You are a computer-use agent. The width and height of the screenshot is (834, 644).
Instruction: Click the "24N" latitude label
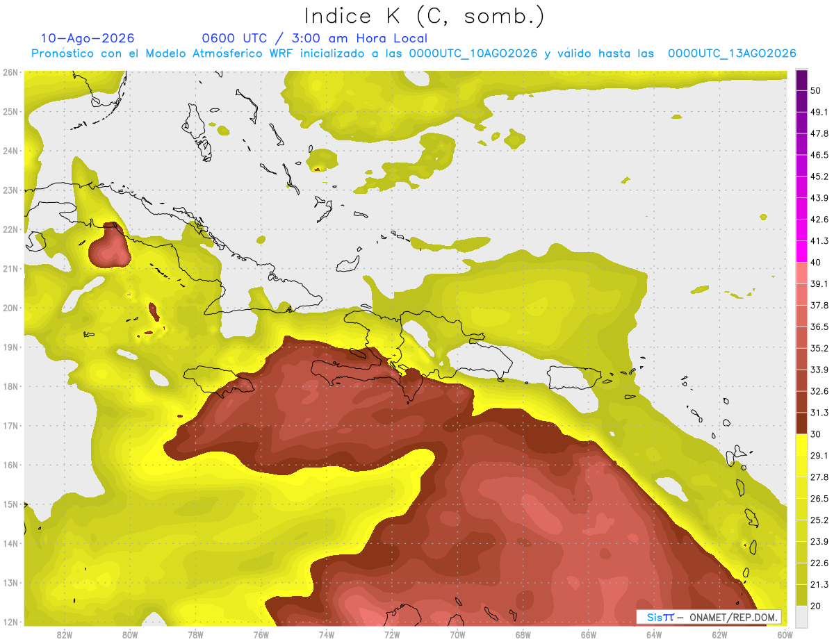(x=10, y=151)
